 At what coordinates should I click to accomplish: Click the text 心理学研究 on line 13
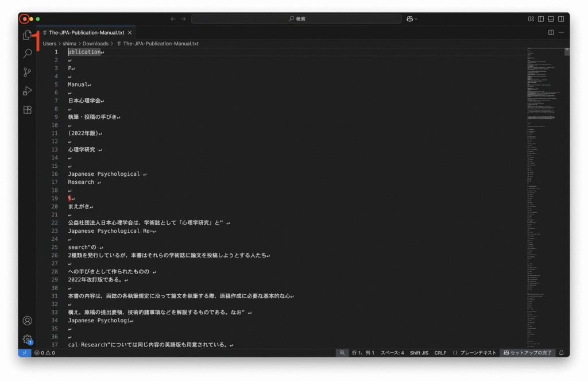(82, 149)
